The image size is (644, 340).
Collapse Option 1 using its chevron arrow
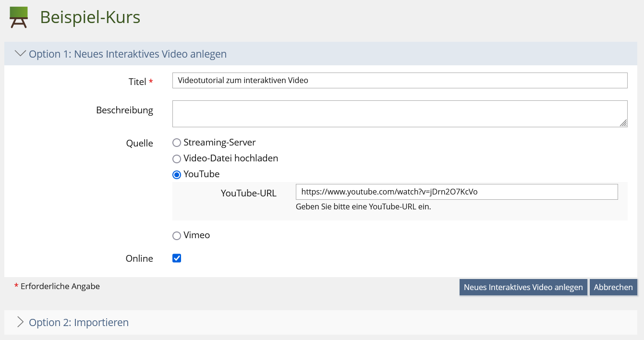point(20,54)
